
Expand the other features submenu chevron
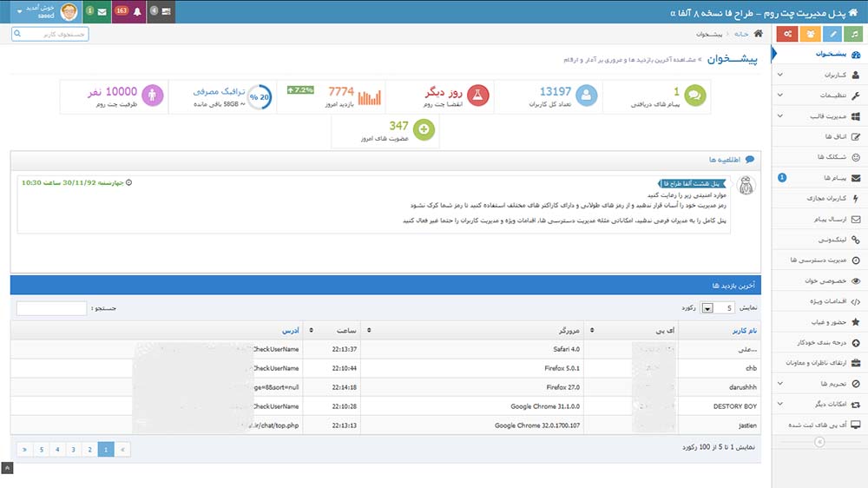click(780, 405)
